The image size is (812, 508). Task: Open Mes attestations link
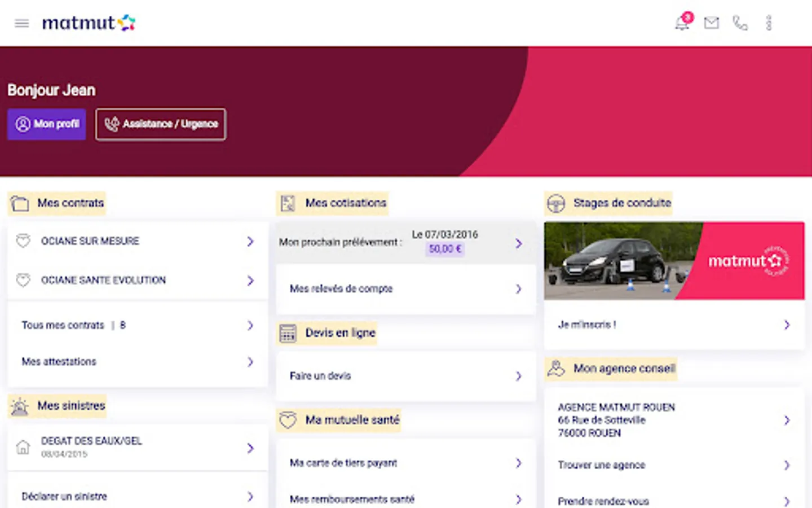tap(137, 362)
